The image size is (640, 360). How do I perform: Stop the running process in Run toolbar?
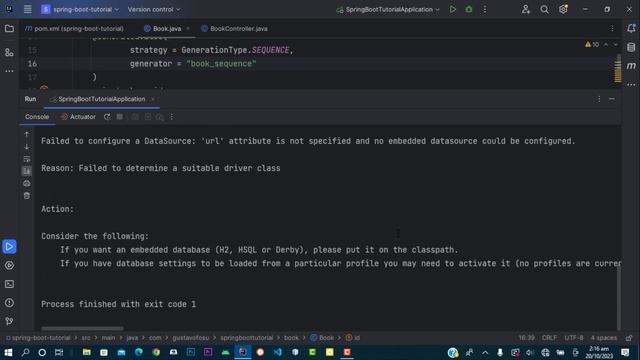coord(120,117)
